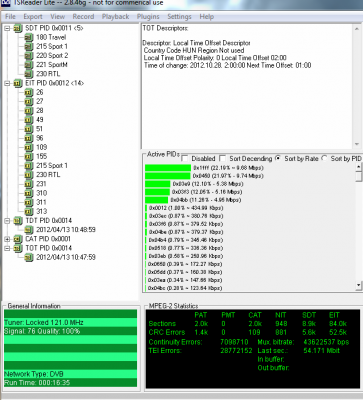363x400 pixels.
Task: Click the TDT time 10:48:59 icon
Action: (x=29, y=230)
